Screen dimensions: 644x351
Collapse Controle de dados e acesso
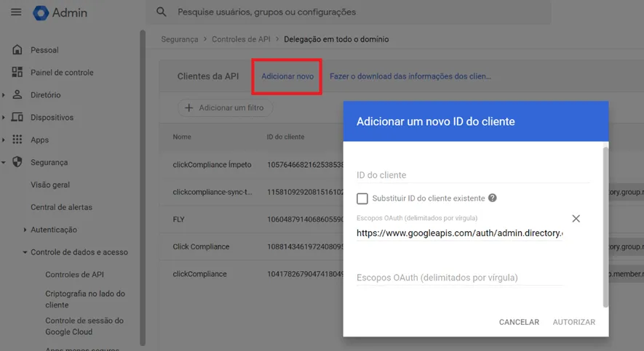click(x=25, y=252)
